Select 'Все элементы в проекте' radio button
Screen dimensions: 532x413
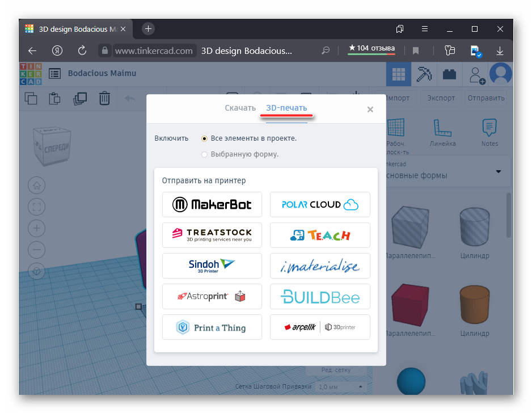pyautogui.click(x=204, y=138)
